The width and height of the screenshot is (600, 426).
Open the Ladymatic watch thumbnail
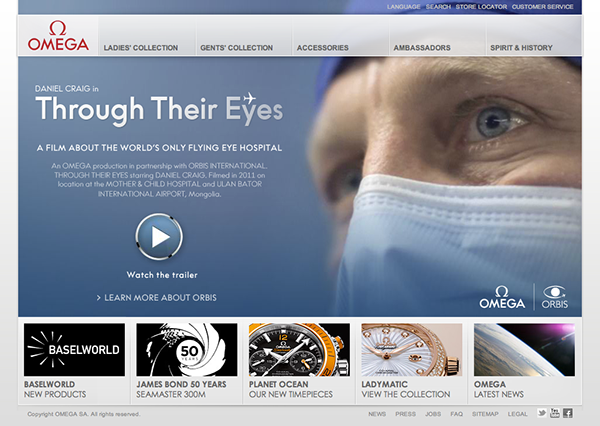click(412, 350)
